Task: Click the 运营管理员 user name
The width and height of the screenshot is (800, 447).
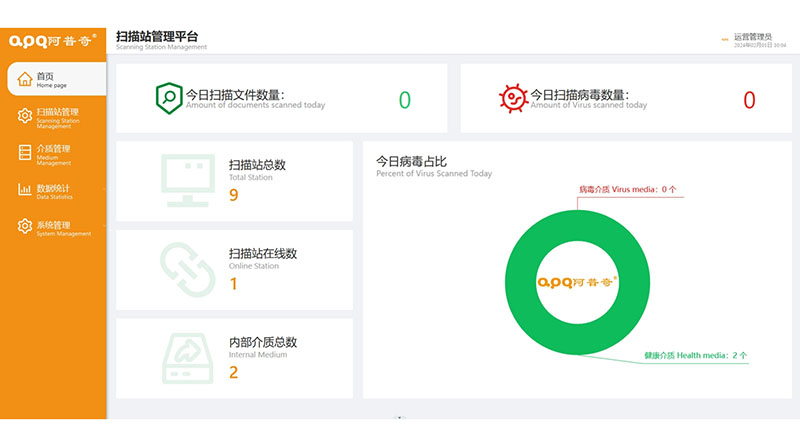Action: (753, 36)
